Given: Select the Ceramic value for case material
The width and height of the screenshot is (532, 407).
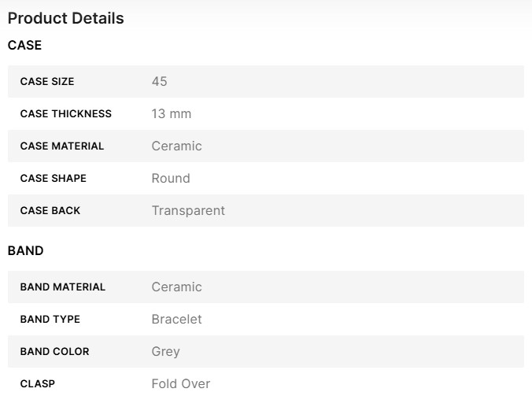Looking at the screenshot, I should click(x=177, y=146).
